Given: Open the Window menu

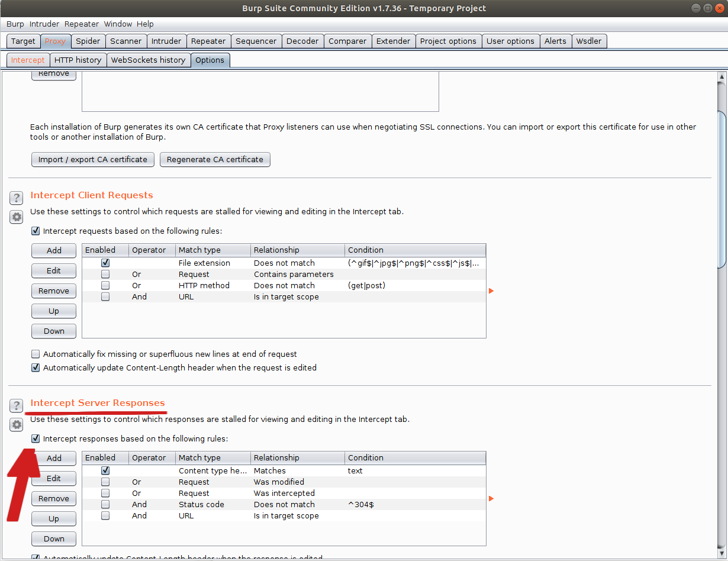Looking at the screenshot, I should pos(118,24).
